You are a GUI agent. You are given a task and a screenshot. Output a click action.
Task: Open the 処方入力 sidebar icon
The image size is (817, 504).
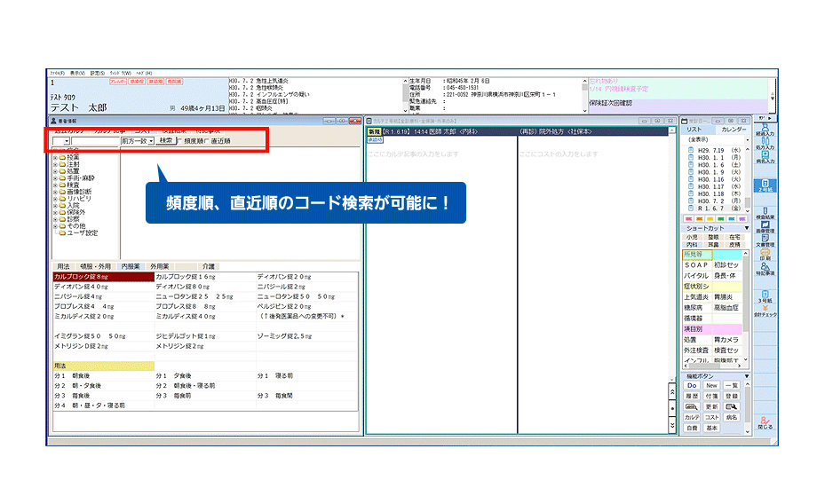[765, 144]
